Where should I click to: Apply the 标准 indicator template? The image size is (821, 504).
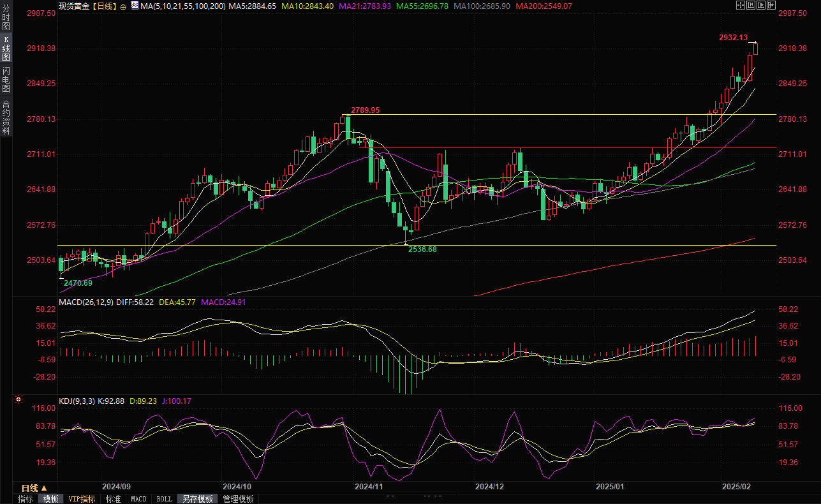coord(113,499)
